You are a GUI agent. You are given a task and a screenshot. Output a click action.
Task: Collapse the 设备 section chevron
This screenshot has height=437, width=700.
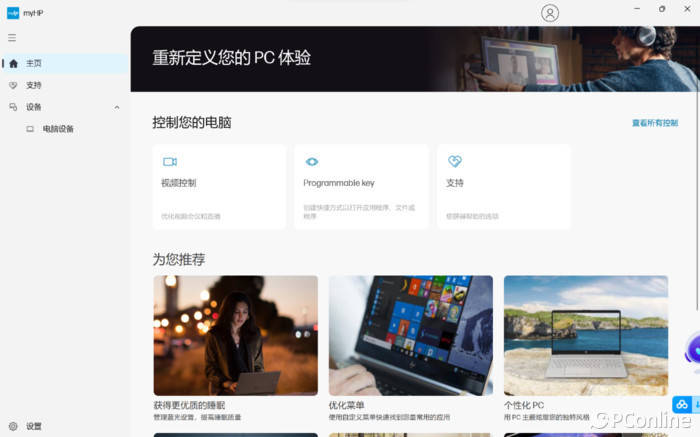(x=117, y=107)
